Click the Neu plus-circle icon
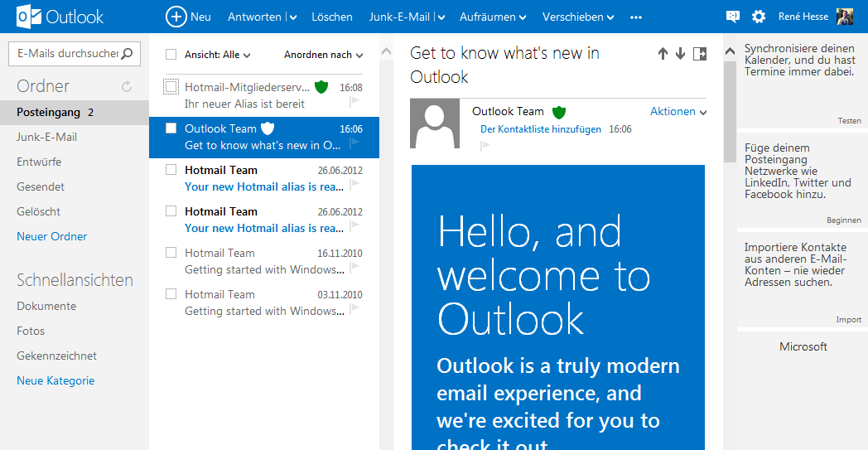The image size is (868, 450). coord(176,17)
